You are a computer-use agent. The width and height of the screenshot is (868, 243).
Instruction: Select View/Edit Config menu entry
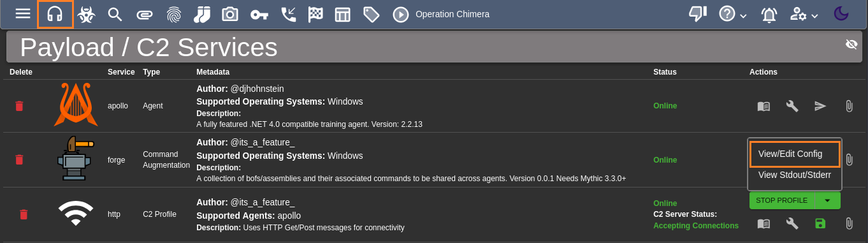point(794,154)
